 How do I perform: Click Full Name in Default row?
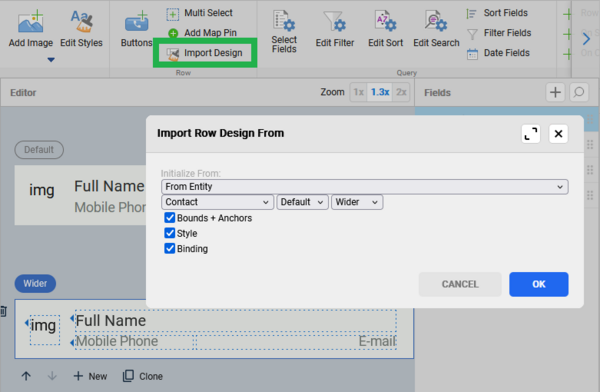[x=109, y=186]
